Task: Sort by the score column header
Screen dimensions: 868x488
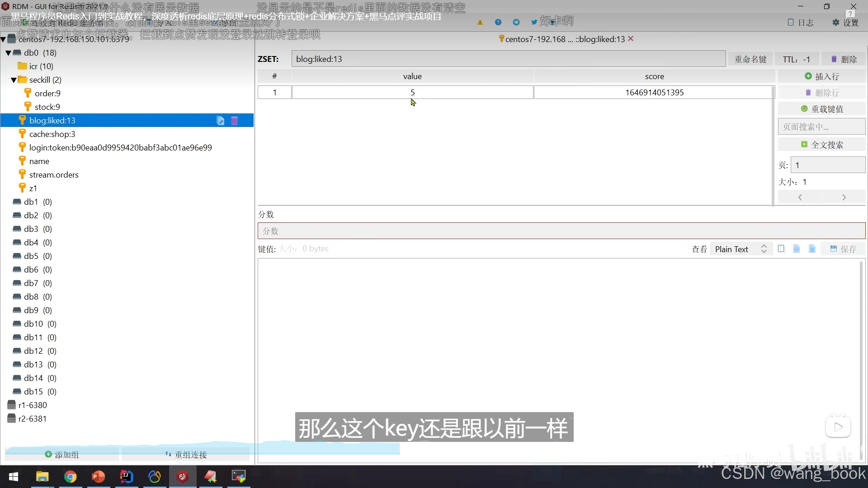Action: click(654, 76)
